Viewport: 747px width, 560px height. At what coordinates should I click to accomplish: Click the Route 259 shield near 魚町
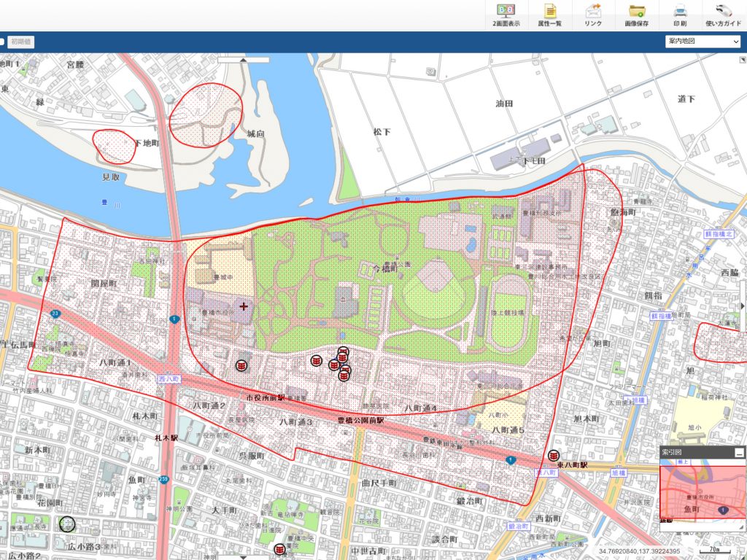pyautogui.click(x=164, y=479)
